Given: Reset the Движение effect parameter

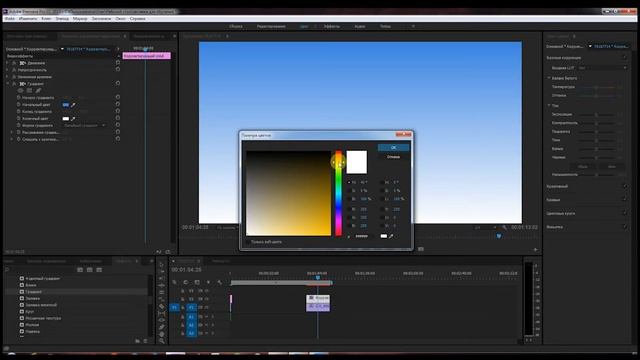Looking at the screenshot, I should [x=118, y=63].
